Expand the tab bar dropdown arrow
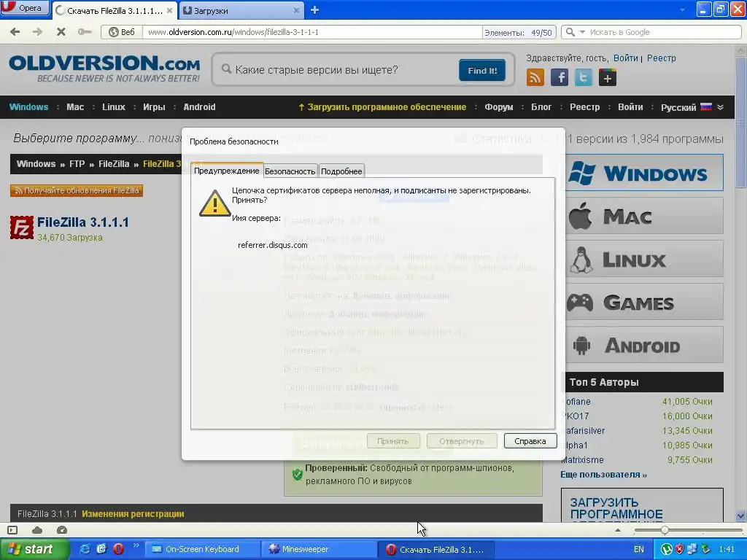 click(682, 10)
